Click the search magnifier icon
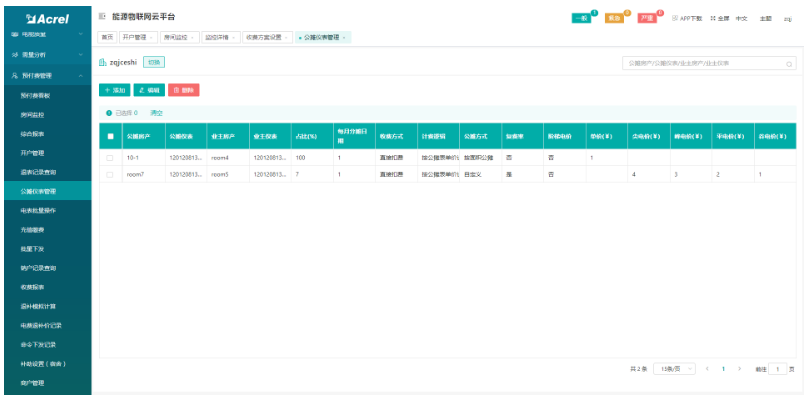The image size is (804, 396). [789, 64]
